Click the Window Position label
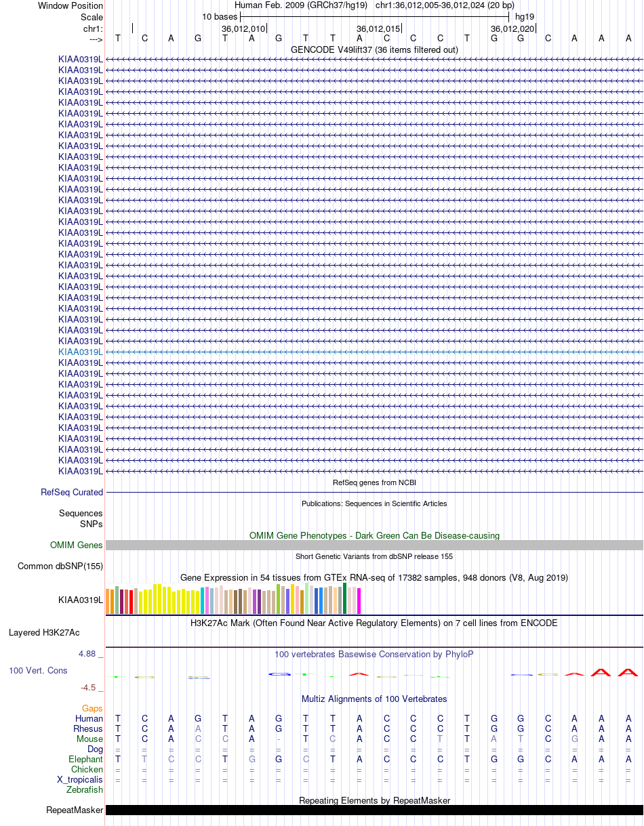Image resolution: width=644 pixels, height=826 pixels. point(71,5)
